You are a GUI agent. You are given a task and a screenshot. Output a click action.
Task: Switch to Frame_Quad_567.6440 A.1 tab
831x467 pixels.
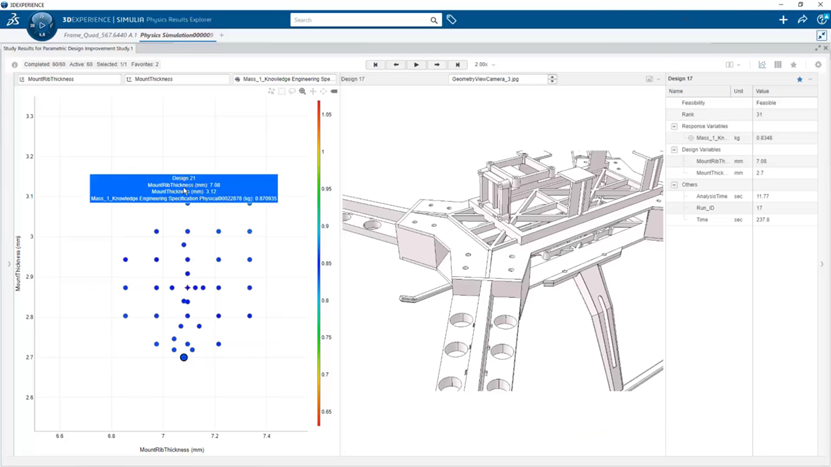[x=100, y=35]
